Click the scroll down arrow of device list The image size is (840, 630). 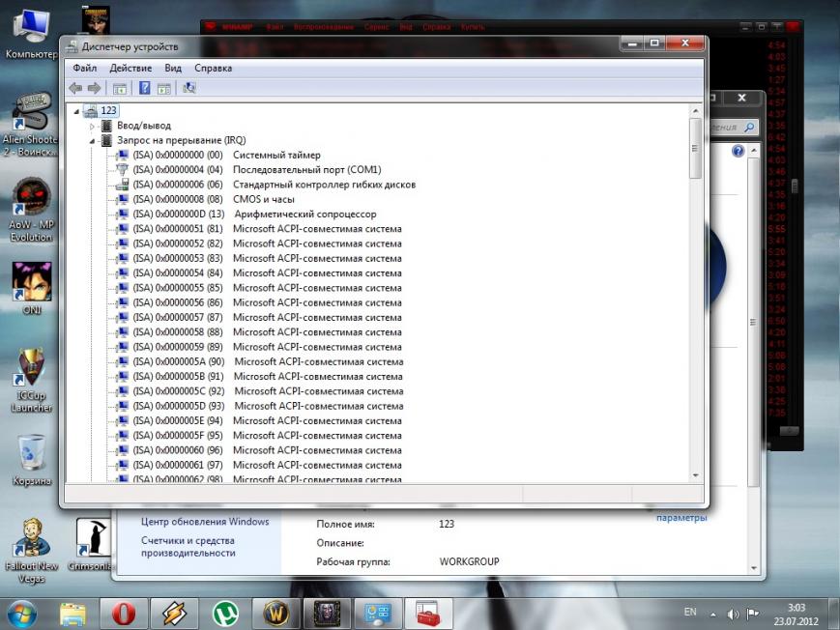pyautogui.click(x=696, y=474)
